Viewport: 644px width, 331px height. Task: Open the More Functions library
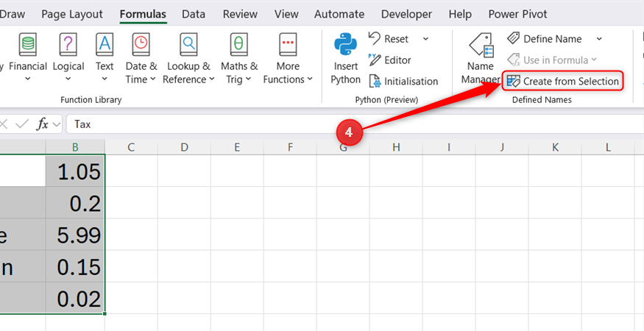point(288,57)
